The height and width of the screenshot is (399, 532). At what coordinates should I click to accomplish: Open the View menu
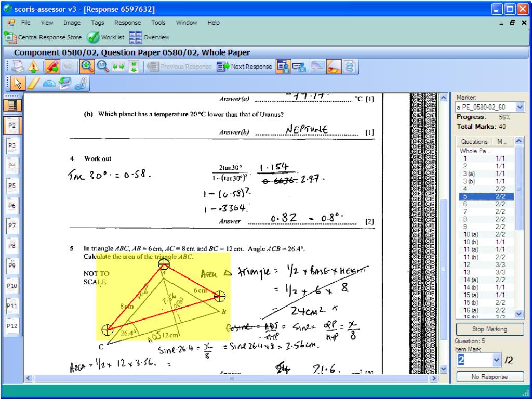[47, 23]
